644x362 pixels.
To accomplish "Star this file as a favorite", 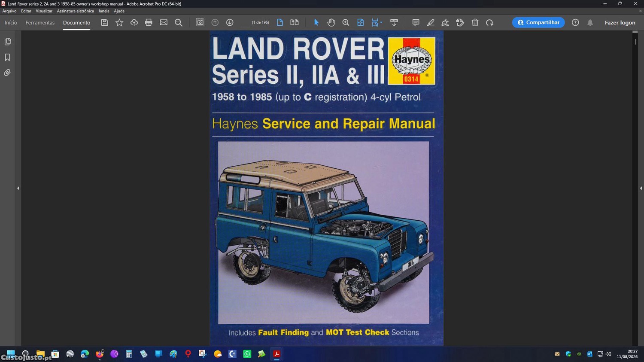I will pos(119,22).
